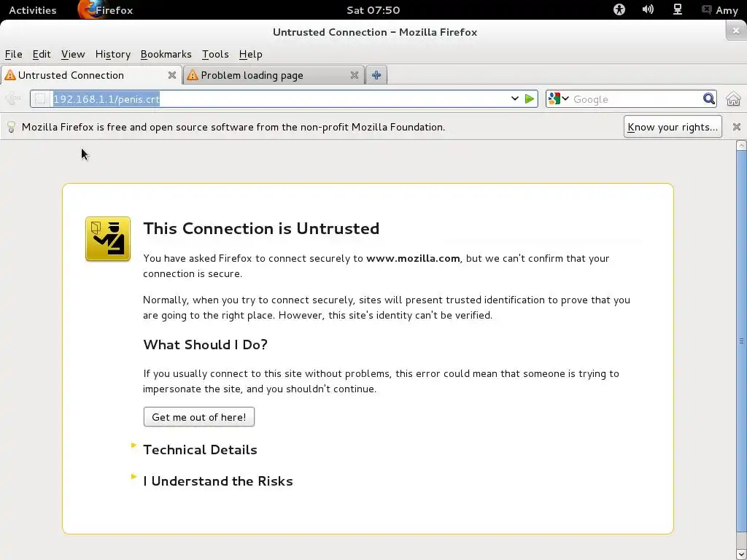Open new tab with plus icon
Viewport: 747px width, 560px height.
[x=376, y=75]
